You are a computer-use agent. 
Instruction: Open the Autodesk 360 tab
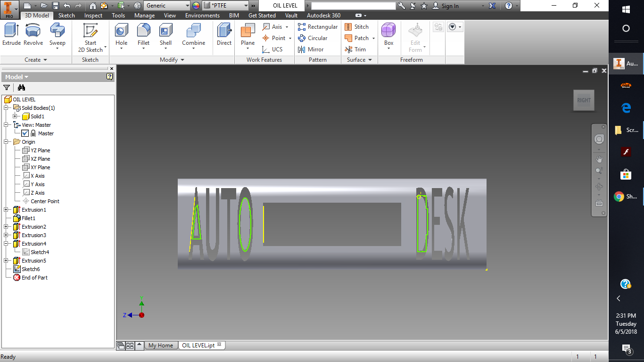pyautogui.click(x=323, y=16)
